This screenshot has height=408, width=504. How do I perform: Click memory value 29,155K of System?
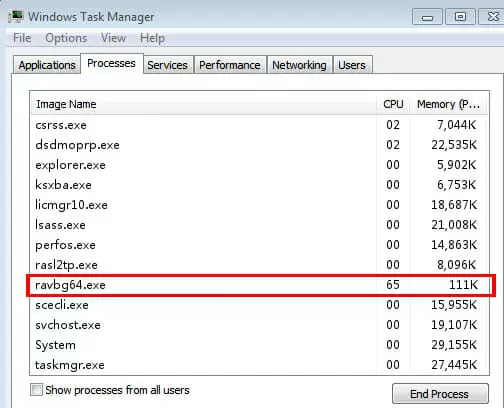(x=454, y=345)
